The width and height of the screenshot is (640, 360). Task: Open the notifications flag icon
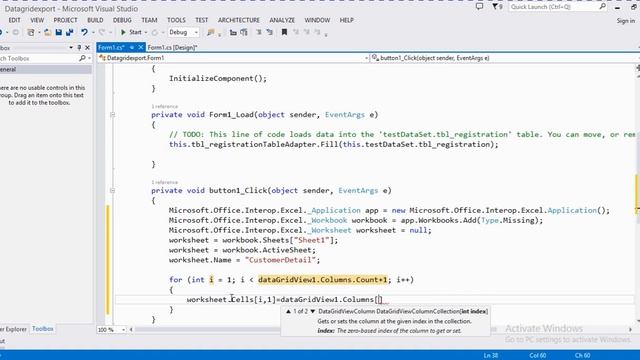(x=497, y=7)
